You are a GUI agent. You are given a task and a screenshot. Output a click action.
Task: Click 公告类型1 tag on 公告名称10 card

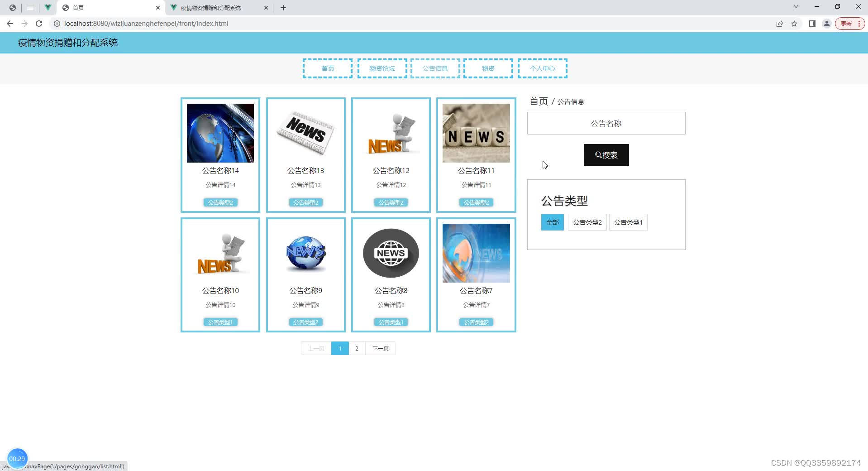click(220, 322)
